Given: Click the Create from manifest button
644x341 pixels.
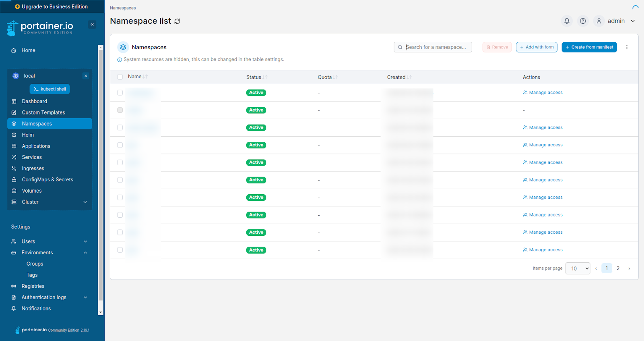Looking at the screenshot, I should tap(589, 47).
